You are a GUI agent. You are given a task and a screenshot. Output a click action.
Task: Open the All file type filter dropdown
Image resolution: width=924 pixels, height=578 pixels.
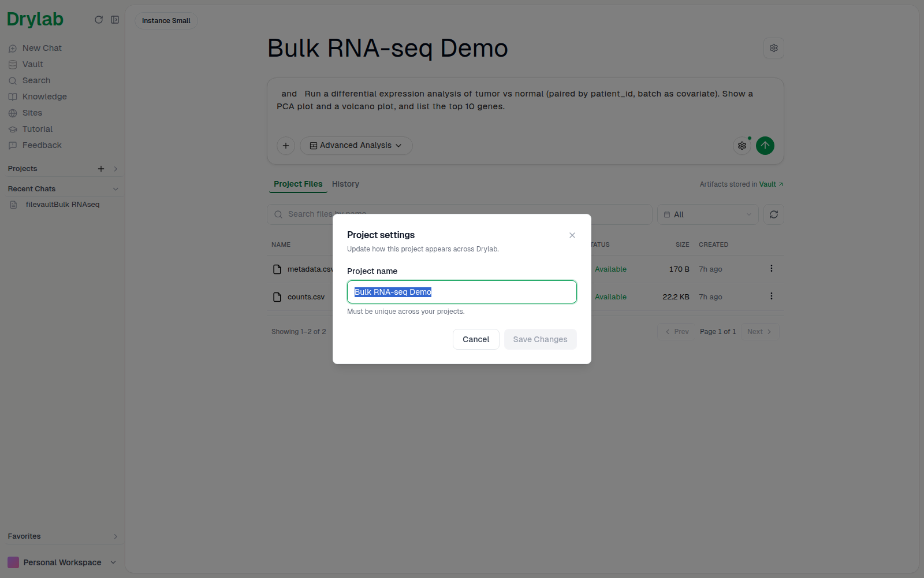708,214
